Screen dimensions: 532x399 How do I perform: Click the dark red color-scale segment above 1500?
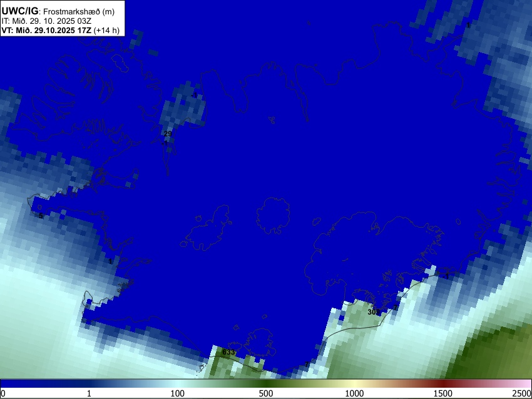(x=442, y=384)
